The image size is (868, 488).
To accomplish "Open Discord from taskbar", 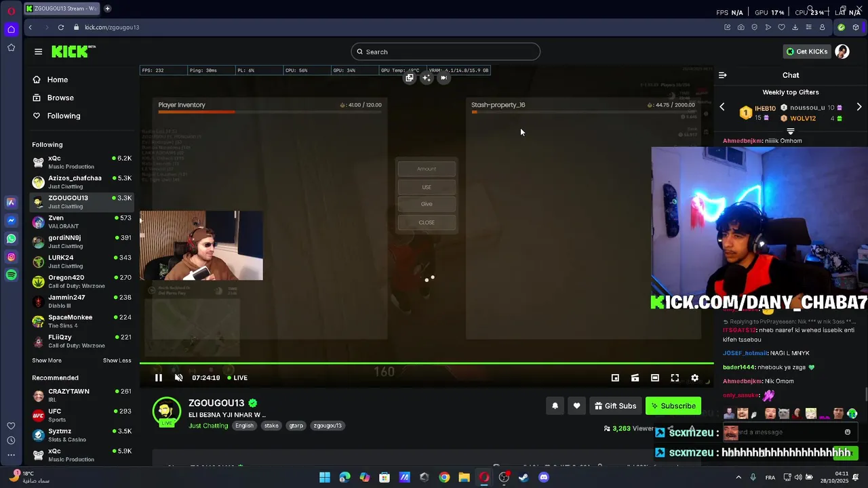I will 543,477.
